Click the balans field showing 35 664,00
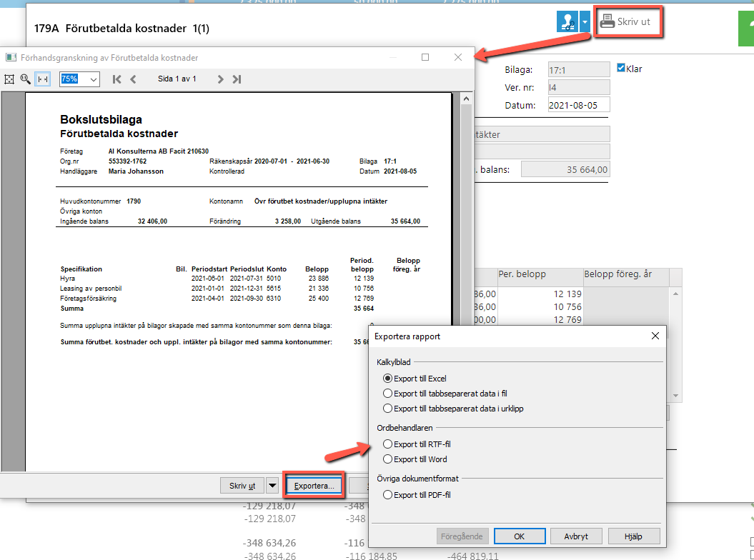This screenshot has height=560, width=754. (565, 169)
